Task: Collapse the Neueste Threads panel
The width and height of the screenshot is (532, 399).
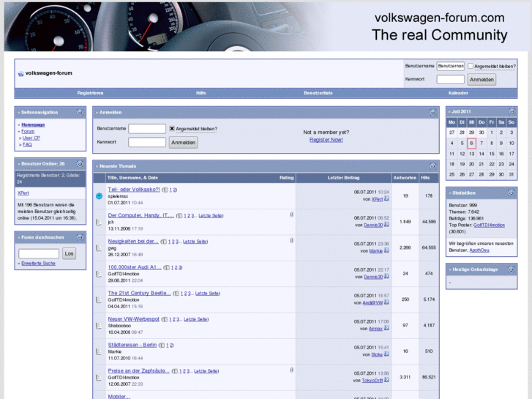Action: [x=432, y=166]
